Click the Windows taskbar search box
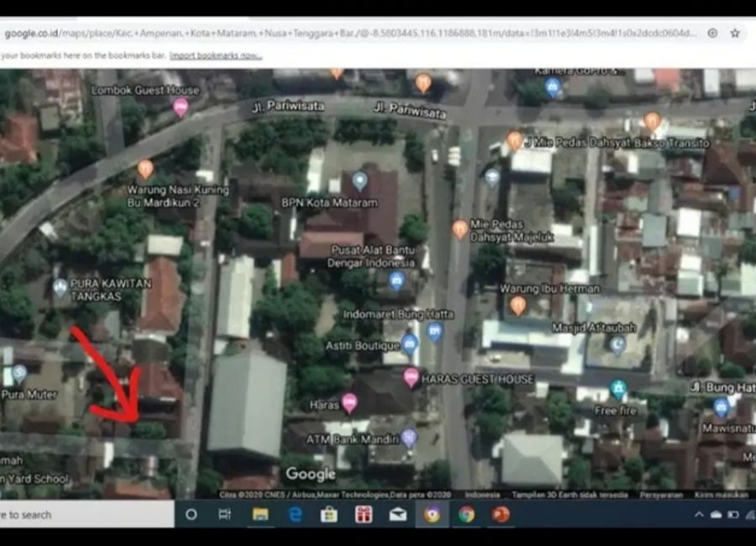This screenshot has width=756, height=546. pyautogui.click(x=87, y=515)
